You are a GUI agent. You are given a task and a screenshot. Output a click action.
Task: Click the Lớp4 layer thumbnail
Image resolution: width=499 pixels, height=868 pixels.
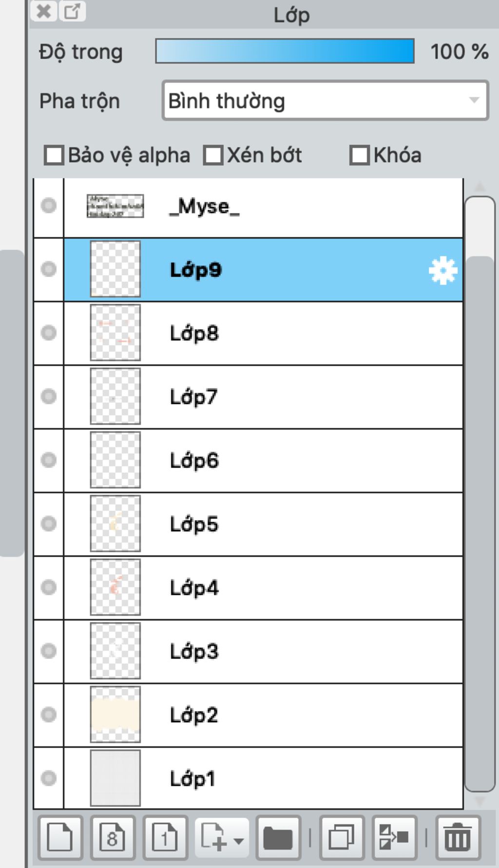click(x=115, y=587)
